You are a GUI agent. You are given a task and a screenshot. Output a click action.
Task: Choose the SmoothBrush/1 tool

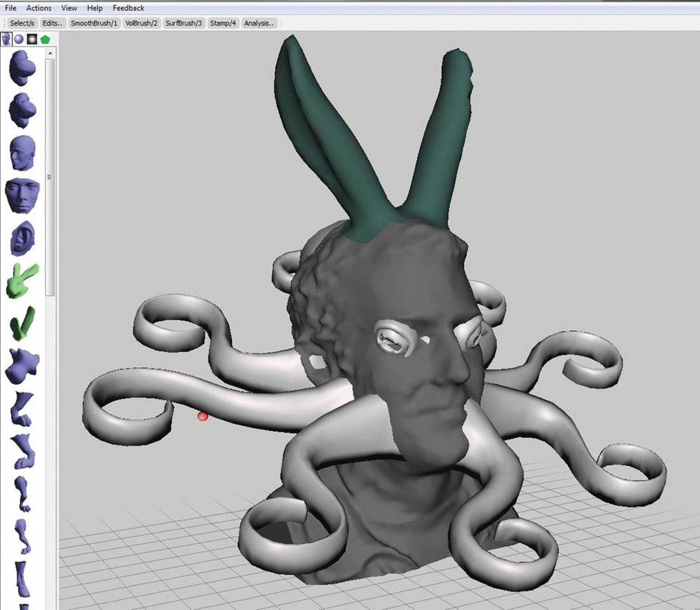tap(94, 23)
